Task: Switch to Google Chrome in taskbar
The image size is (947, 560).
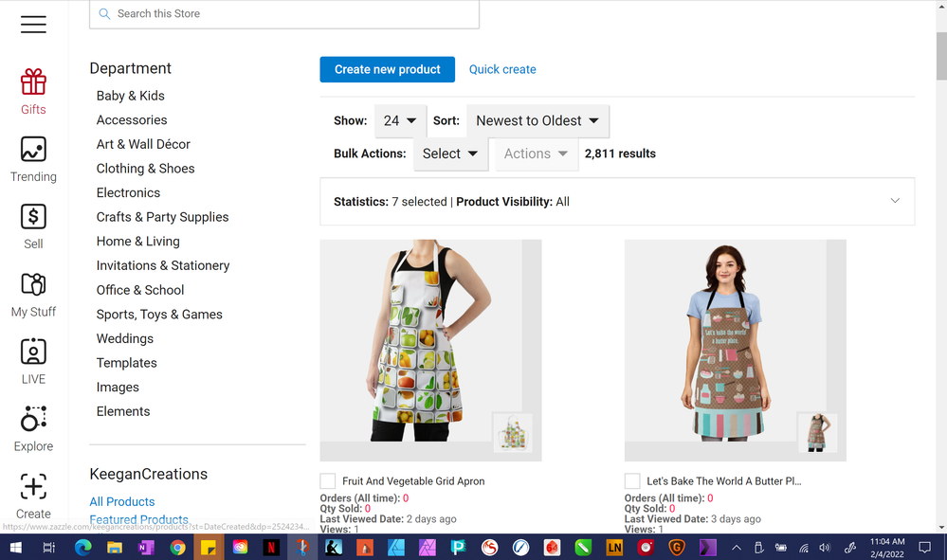Action: [177, 548]
